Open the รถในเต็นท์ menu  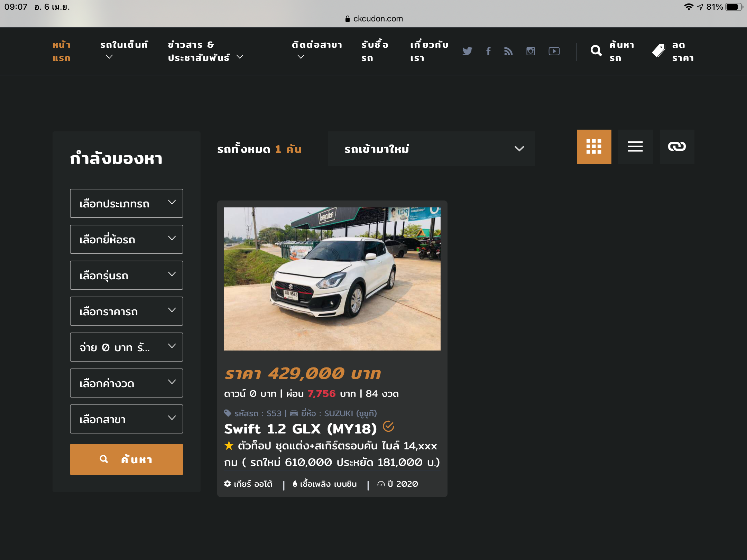[x=124, y=50]
